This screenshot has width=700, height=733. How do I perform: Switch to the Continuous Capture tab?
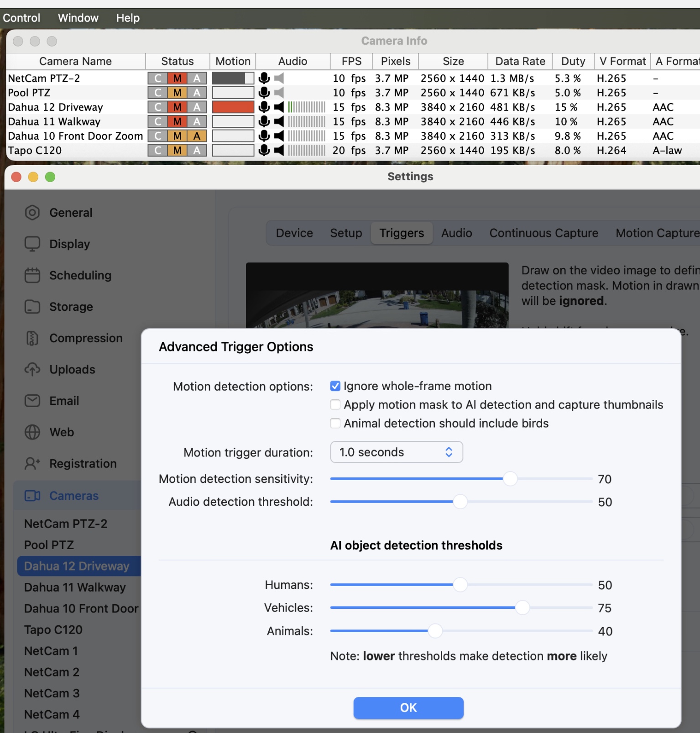[x=543, y=233]
